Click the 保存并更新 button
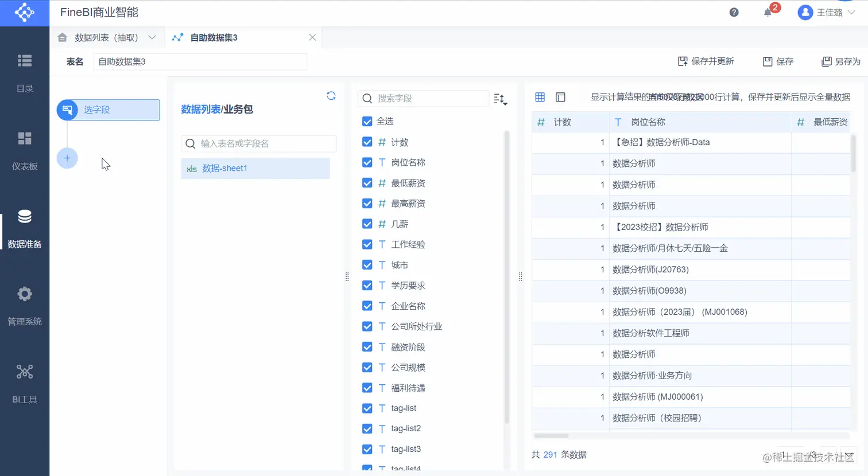Screen dimensions: 868x476 pos(706,61)
